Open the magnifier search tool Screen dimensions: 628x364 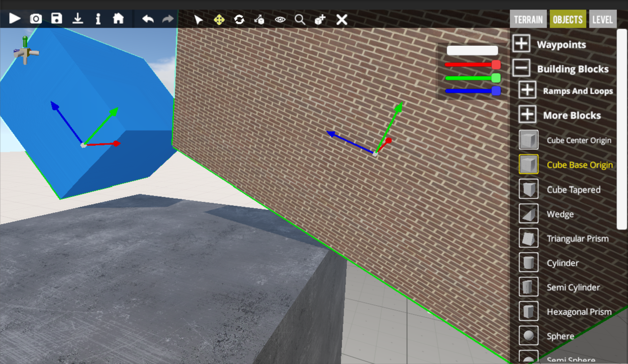tap(300, 20)
